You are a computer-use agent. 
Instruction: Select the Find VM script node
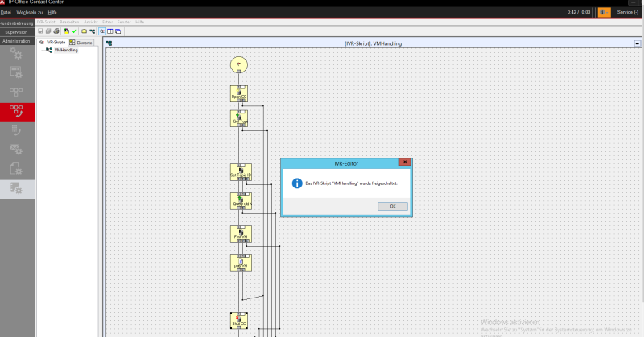(241, 234)
